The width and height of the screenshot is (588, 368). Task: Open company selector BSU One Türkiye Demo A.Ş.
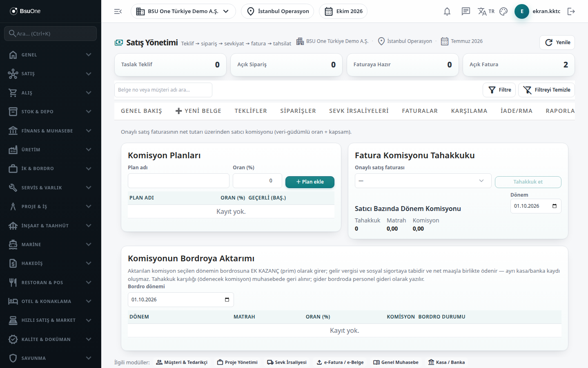[x=183, y=11]
